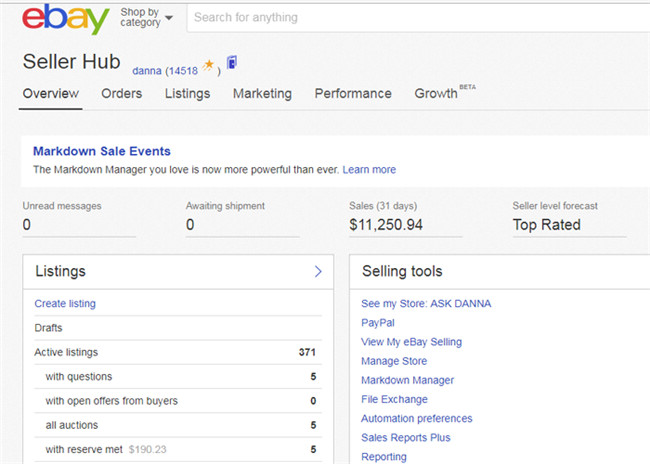Click the Selling tools panel heading
This screenshot has height=464, width=650.
click(x=402, y=271)
